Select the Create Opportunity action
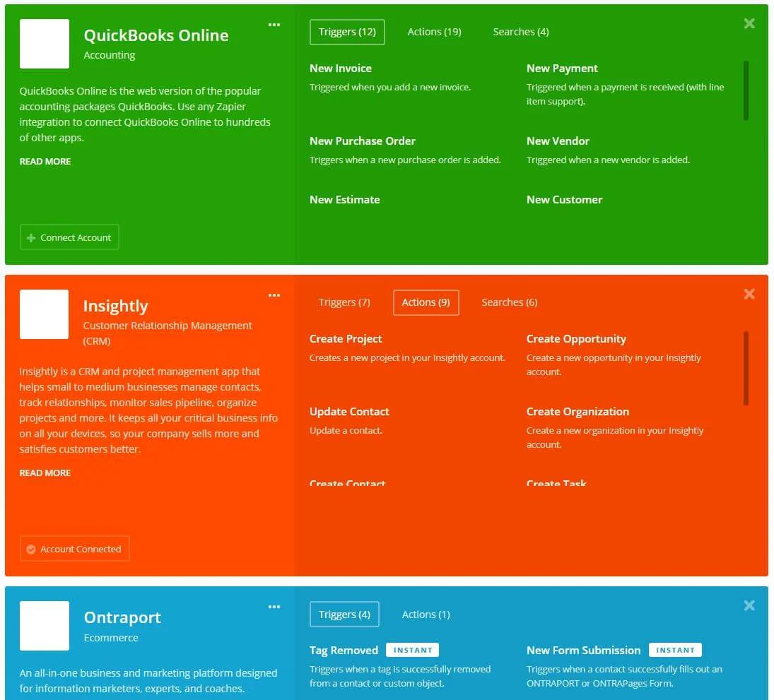774x700 pixels. point(576,339)
